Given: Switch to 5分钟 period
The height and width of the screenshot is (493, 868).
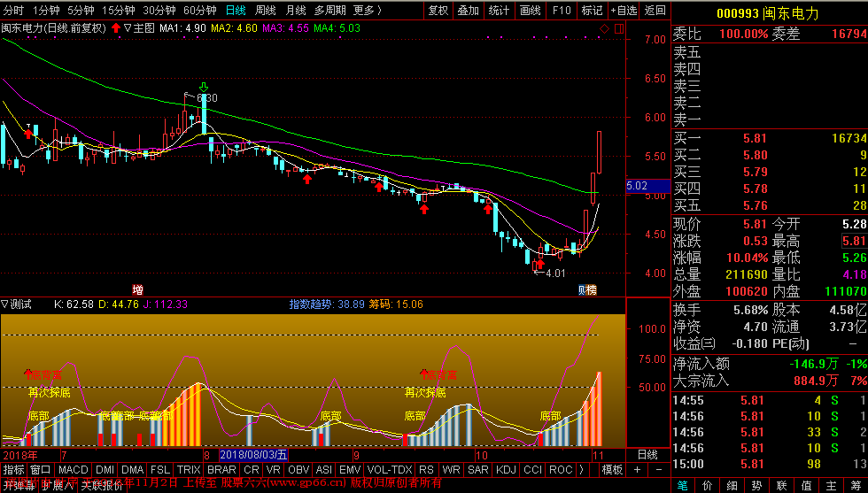Looking at the screenshot, I should click(x=81, y=11).
